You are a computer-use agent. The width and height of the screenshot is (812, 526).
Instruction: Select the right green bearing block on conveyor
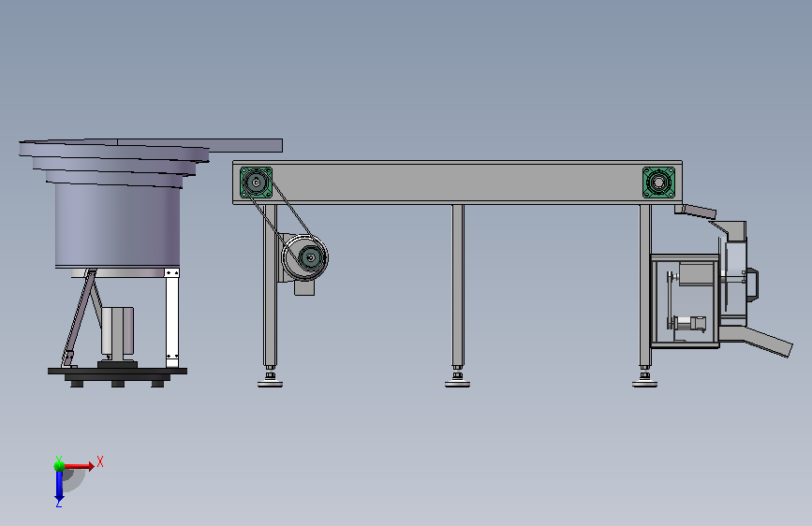click(x=658, y=183)
